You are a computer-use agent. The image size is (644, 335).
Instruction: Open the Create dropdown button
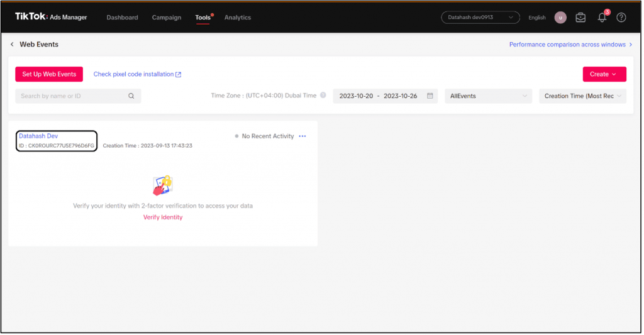pyautogui.click(x=604, y=74)
